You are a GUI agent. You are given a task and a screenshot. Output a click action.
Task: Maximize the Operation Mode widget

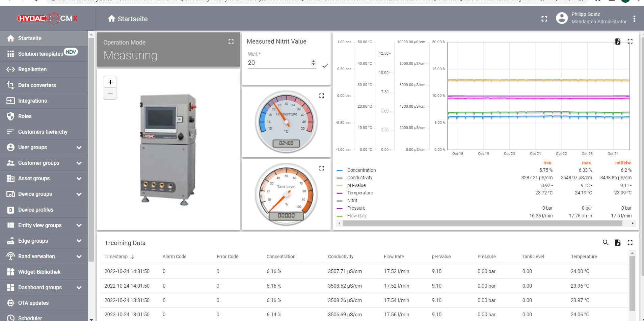click(x=231, y=42)
